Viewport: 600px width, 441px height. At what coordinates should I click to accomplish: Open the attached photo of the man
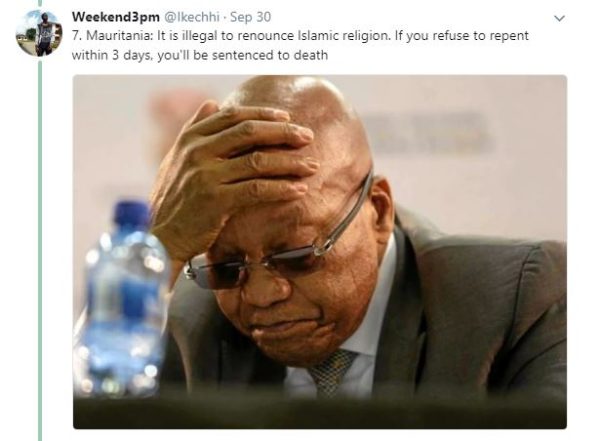[x=320, y=252]
